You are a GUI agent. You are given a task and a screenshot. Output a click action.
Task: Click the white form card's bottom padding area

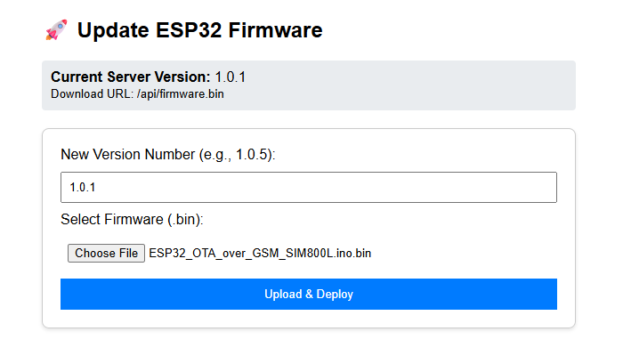point(308,319)
